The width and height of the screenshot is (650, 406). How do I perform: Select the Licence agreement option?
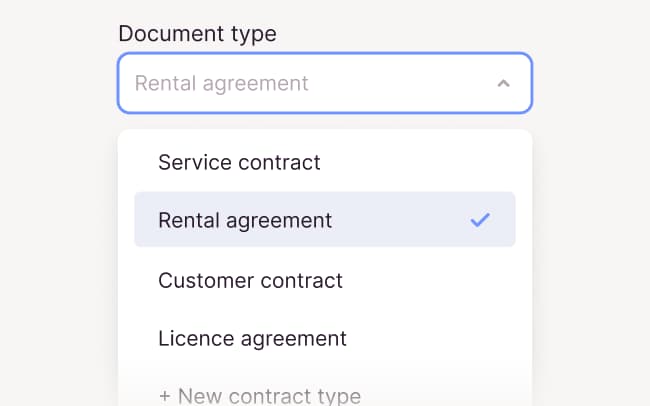point(252,338)
